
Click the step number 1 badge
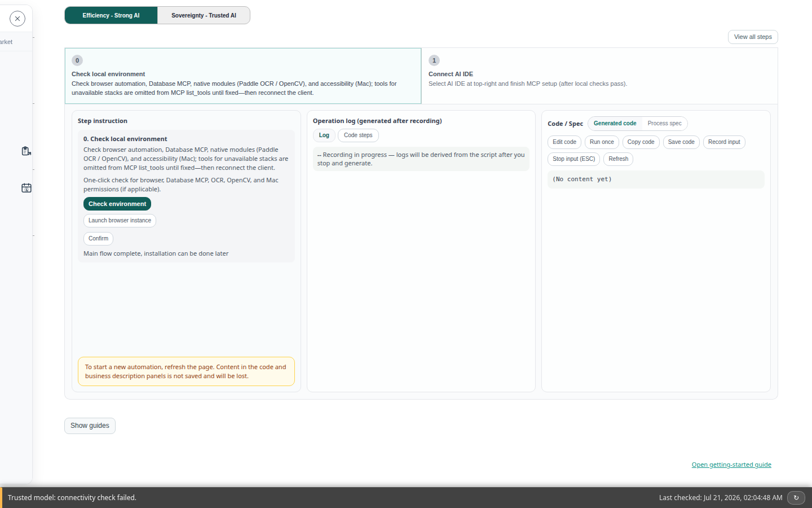click(434, 60)
